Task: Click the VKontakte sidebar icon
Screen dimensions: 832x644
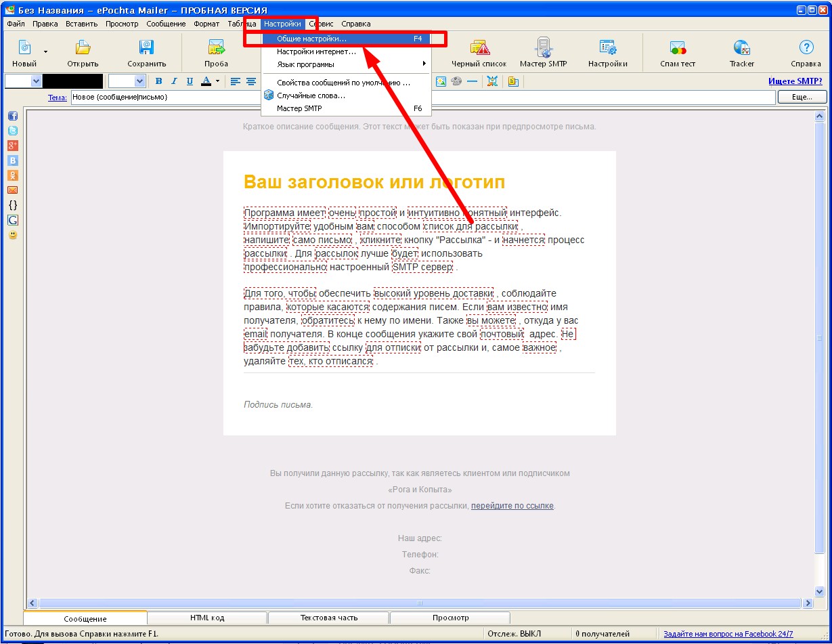Action: pos(12,161)
